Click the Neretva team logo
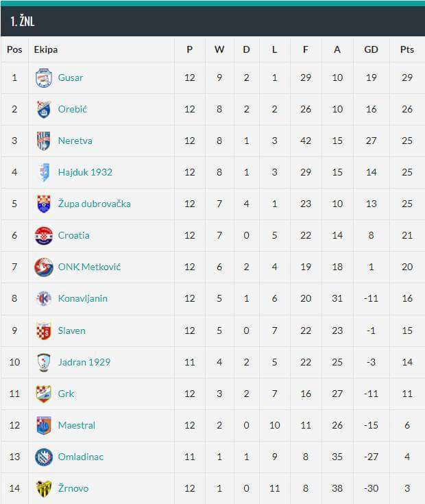The height and width of the screenshot is (504, 425). (44, 141)
